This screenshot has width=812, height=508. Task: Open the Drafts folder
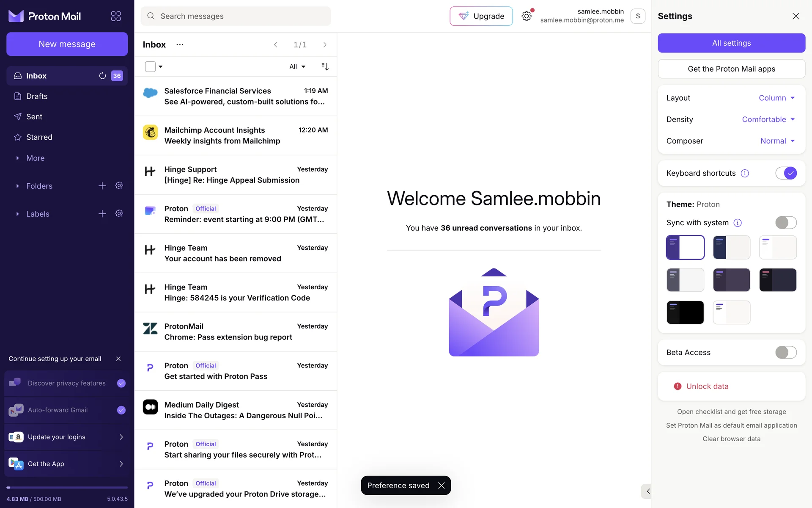tap(37, 96)
